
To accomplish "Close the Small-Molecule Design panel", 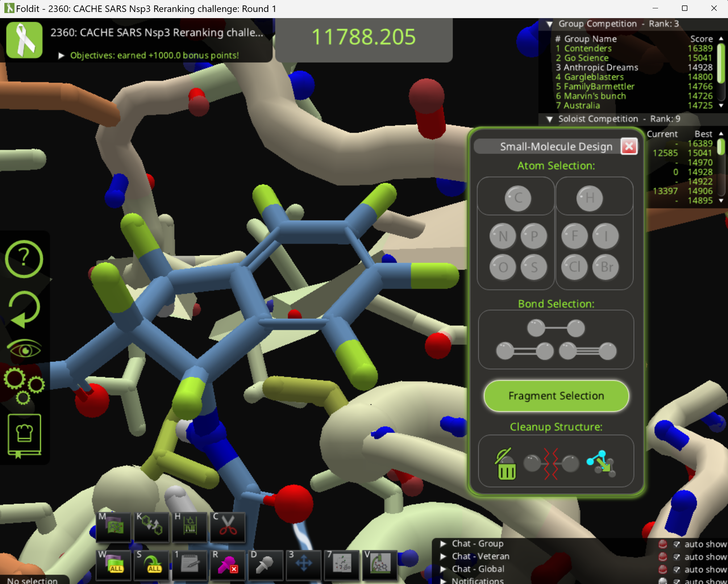I will 629,147.
